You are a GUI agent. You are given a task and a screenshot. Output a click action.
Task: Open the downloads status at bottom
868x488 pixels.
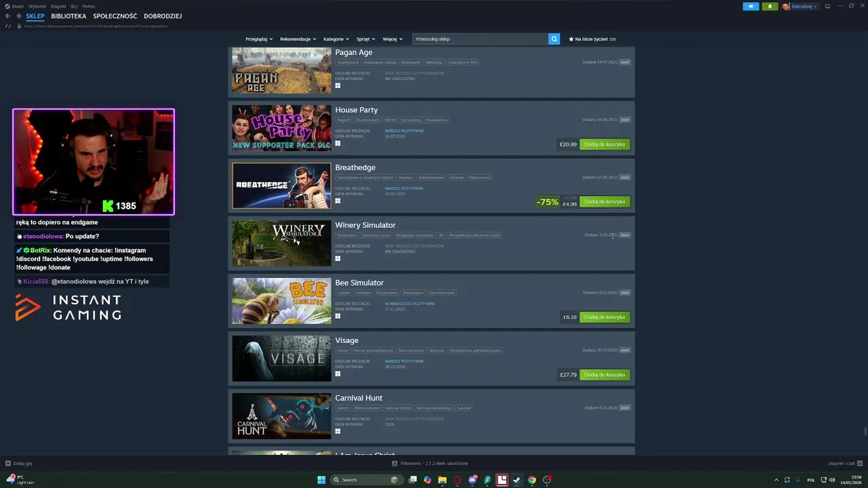point(431,464)
